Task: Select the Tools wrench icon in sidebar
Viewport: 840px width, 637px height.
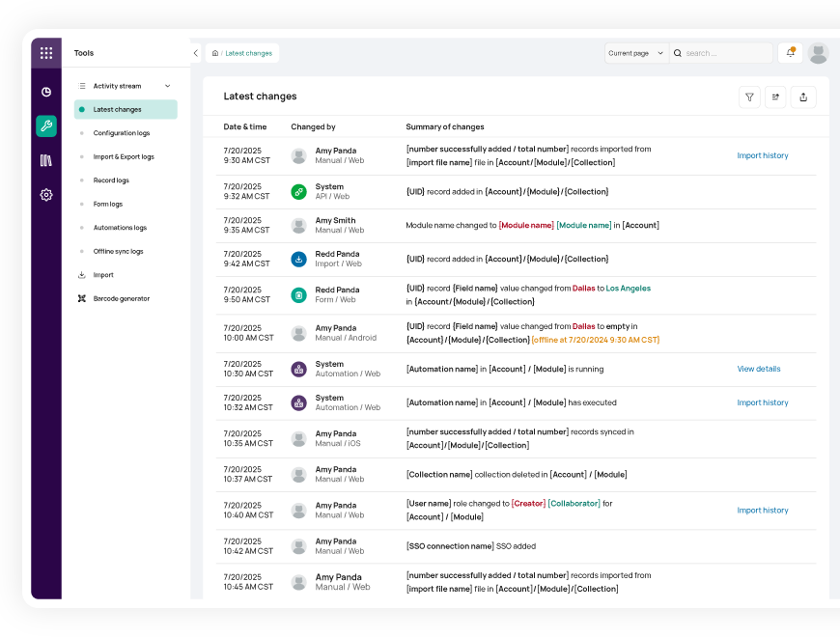Action: [46, 126]
